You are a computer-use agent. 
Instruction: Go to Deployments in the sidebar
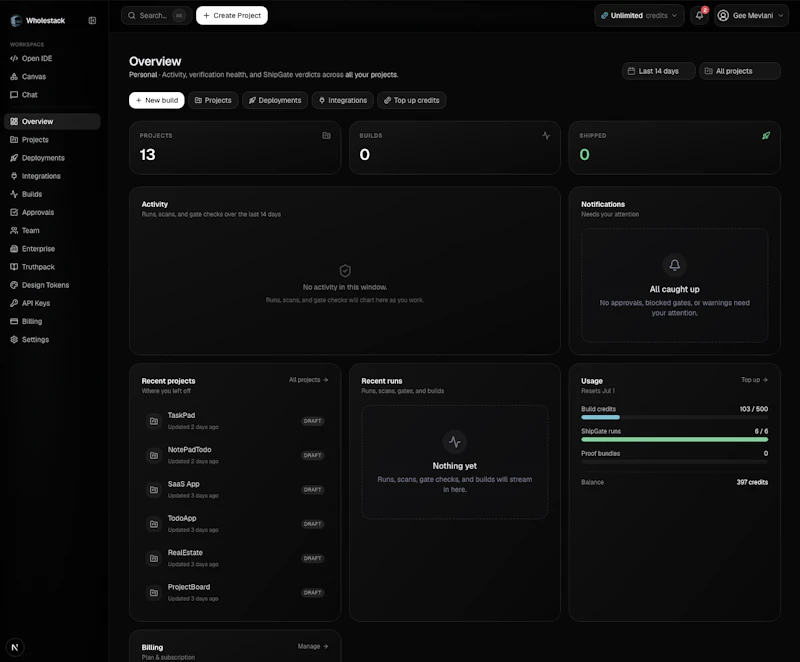coord(52,158)
